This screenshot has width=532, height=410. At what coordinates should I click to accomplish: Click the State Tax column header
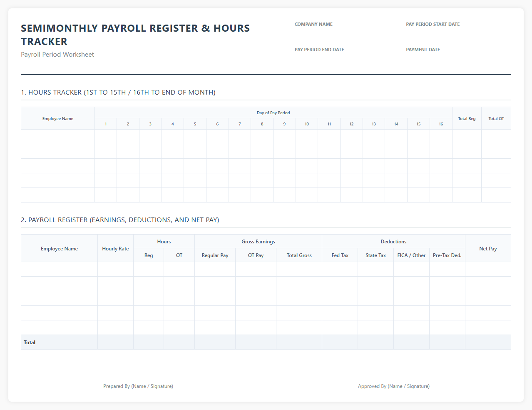click(x=375, y=255)
